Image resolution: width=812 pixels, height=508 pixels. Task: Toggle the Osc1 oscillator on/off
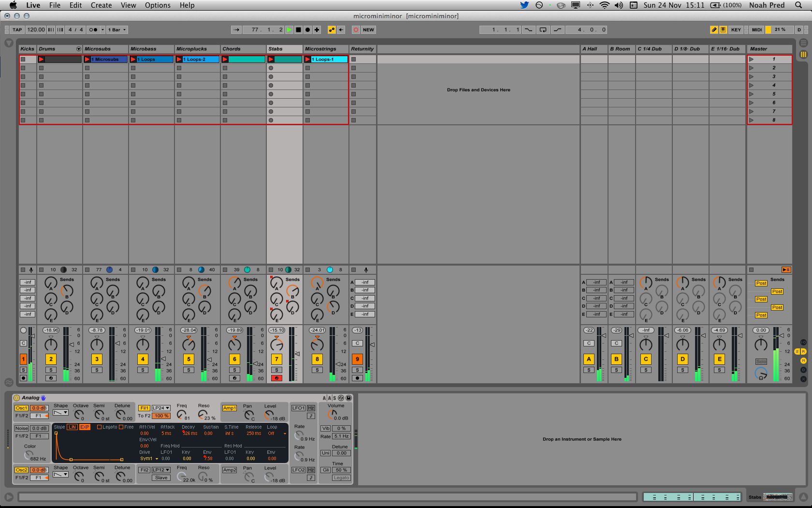click(x=21, y=408)
